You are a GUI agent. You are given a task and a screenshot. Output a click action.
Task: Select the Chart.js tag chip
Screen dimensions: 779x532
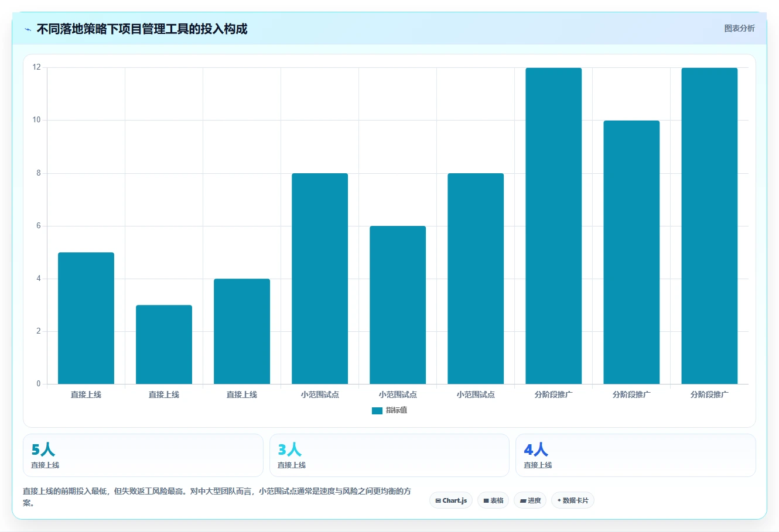coord(451,500)
